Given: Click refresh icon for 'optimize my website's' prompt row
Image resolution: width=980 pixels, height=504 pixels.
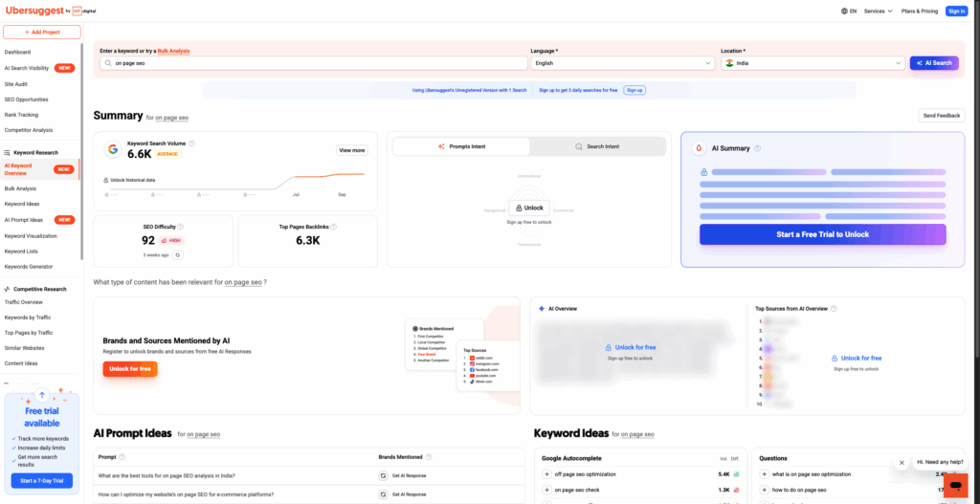Looking at the screenshot, I should click(383, 494).
